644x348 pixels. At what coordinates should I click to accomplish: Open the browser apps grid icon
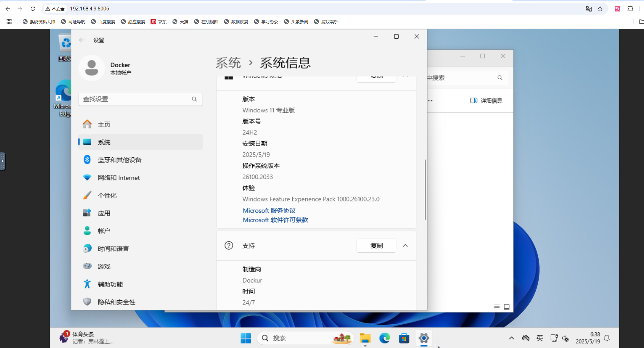[x=9, y=22]
